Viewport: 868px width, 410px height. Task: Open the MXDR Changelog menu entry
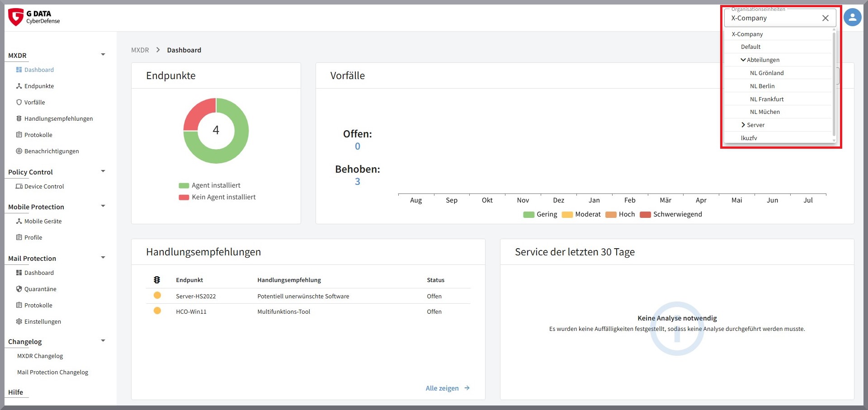pos(40,356)
